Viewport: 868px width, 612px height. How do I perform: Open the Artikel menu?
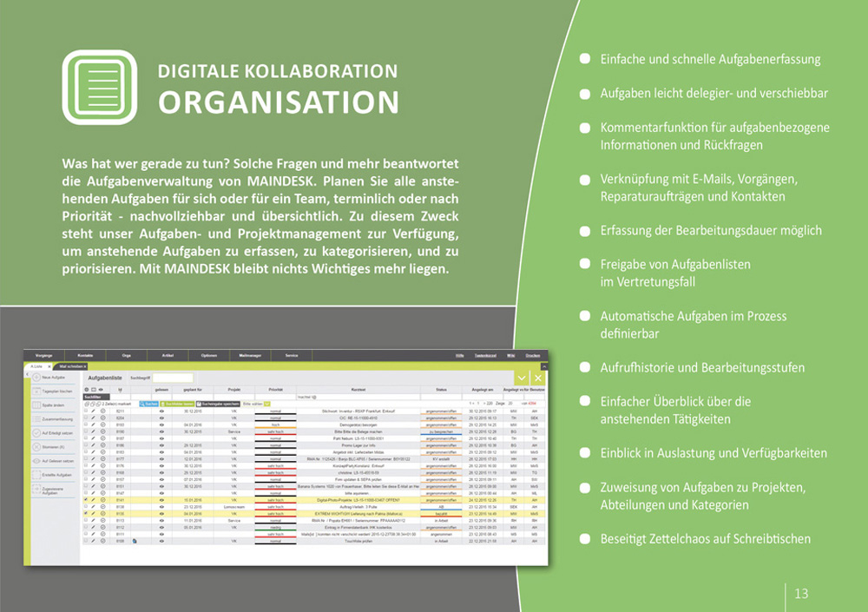point(168,356)
